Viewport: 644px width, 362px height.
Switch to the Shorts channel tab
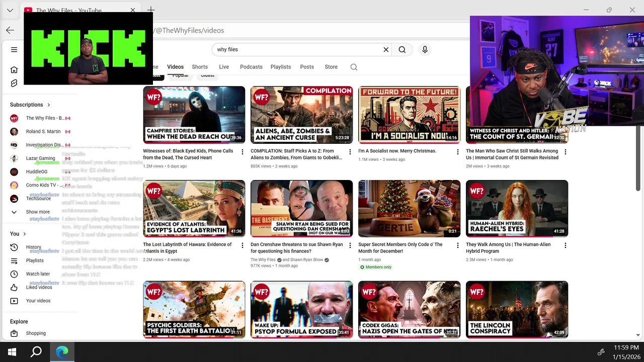[200, 67]
